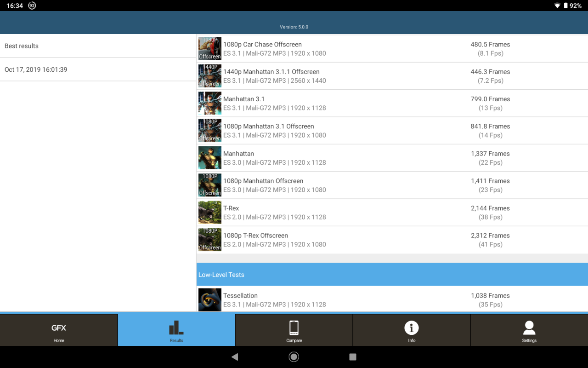Click the 1080p T-Rex Offscreen title
This screenshot has height=368, width=588.
tap(255, 236)
